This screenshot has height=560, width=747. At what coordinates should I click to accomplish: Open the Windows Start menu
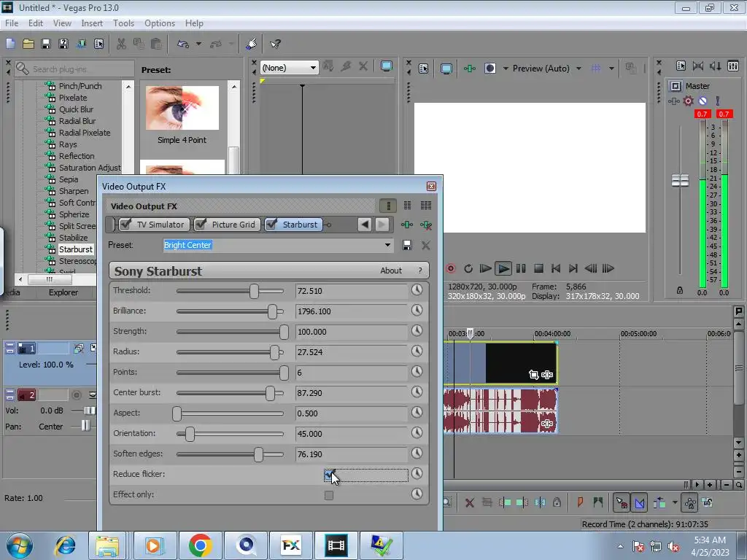point(19,545)
